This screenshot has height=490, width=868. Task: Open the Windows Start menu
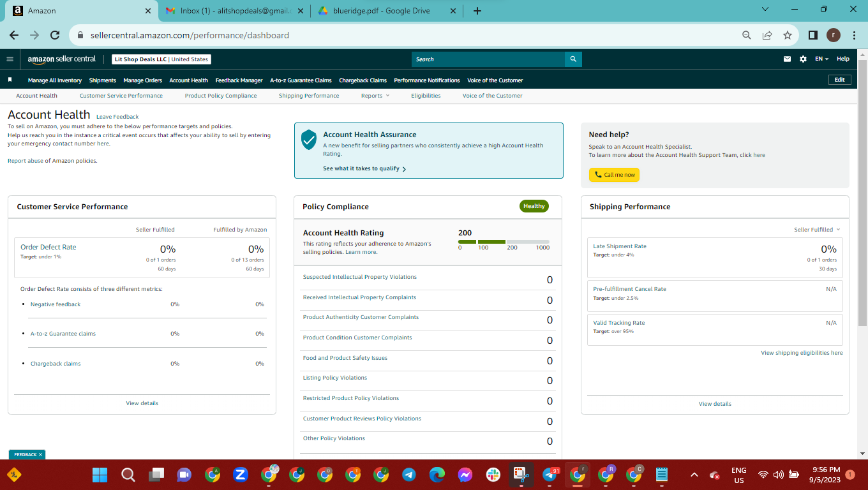pos(100,475)
